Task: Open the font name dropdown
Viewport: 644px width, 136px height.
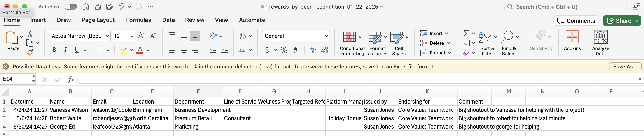Action: [107, 36]
